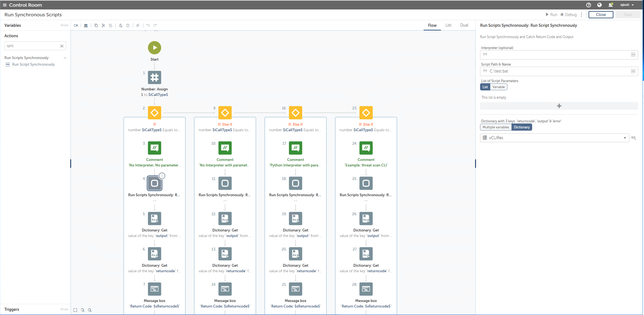
Task: Click the undo arrow in toolbar
Action: [148, 25]
